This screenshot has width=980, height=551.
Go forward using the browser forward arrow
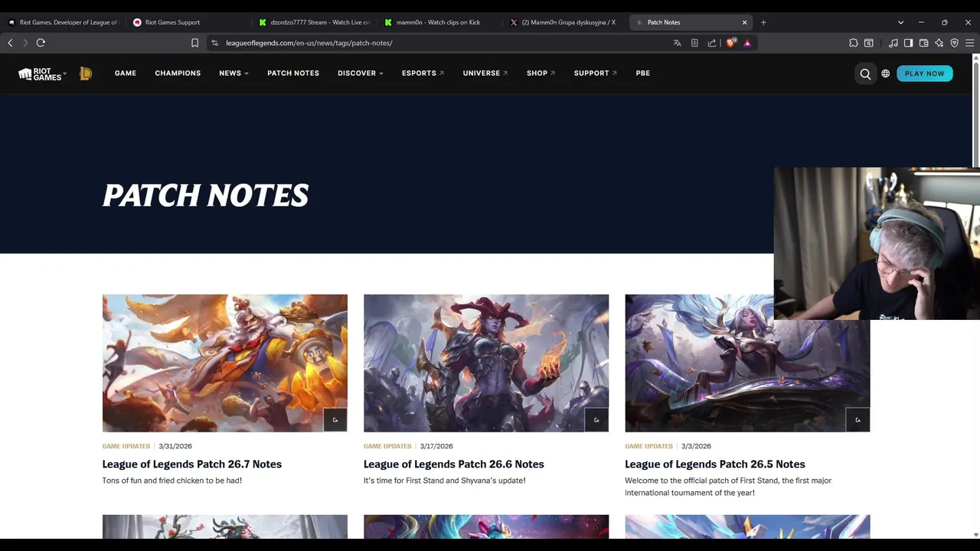coord(24,43)
